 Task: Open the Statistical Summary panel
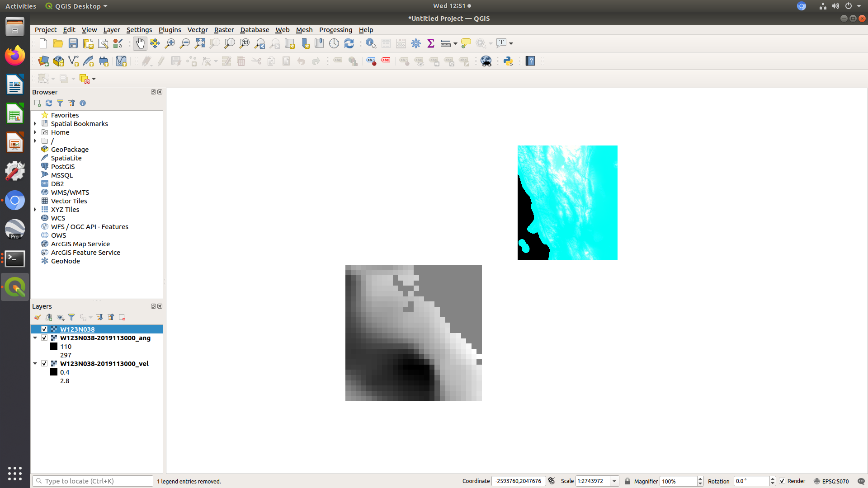[x=431, y=43]
